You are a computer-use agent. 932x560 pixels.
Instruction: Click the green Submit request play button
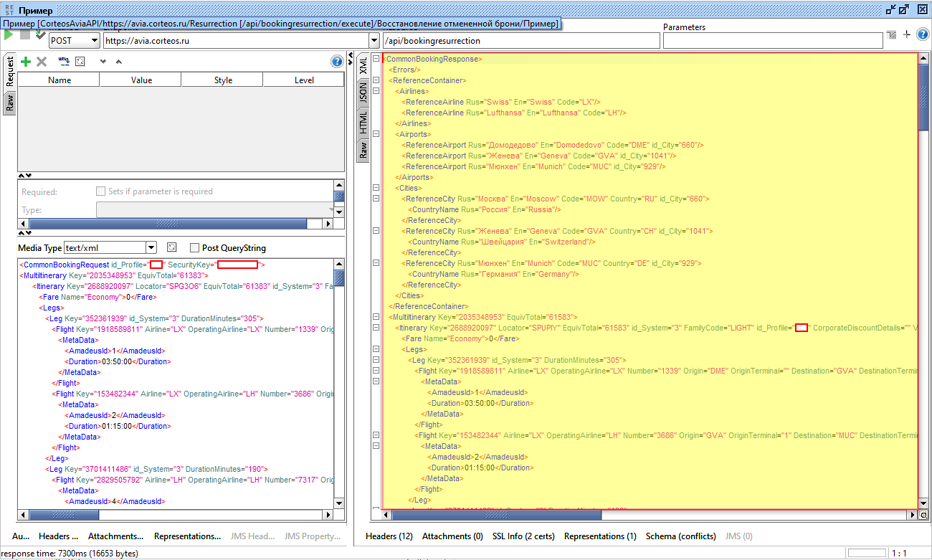click(9, 35)
